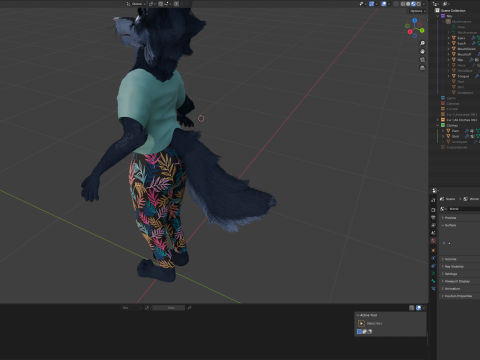Switch to solid viewport shading

pyautogui.click(x=408, y=4)
